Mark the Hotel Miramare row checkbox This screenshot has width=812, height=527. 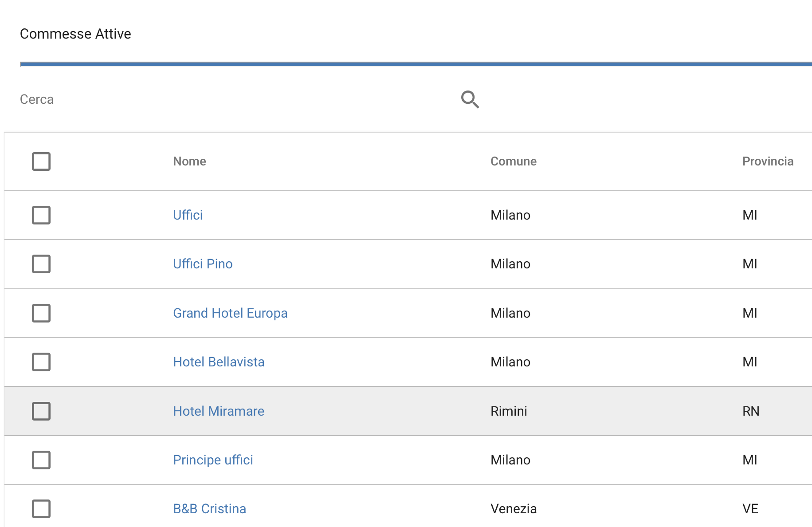pyautogui.click(x=41, y=411)
